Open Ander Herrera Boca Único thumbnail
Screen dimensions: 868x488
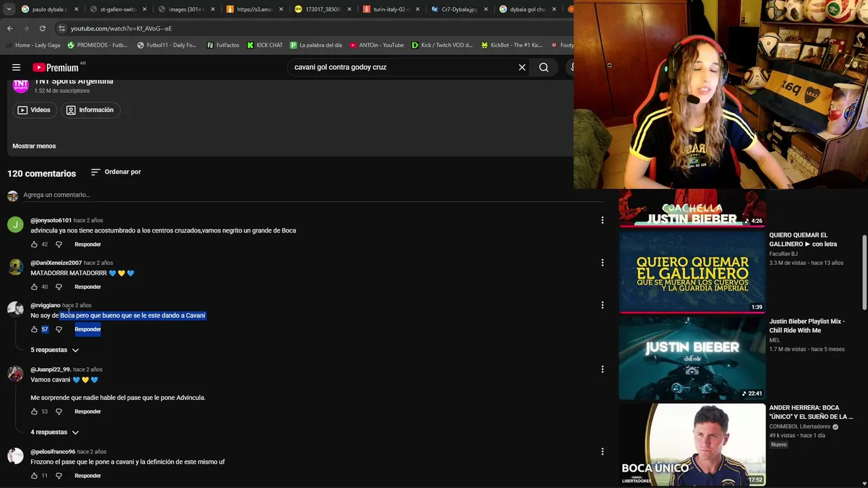692,445
